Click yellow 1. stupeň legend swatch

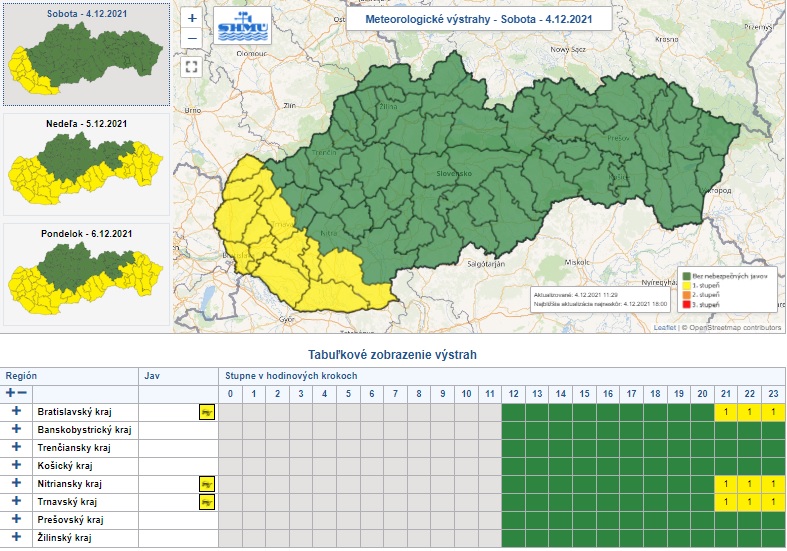click(687, 286)
